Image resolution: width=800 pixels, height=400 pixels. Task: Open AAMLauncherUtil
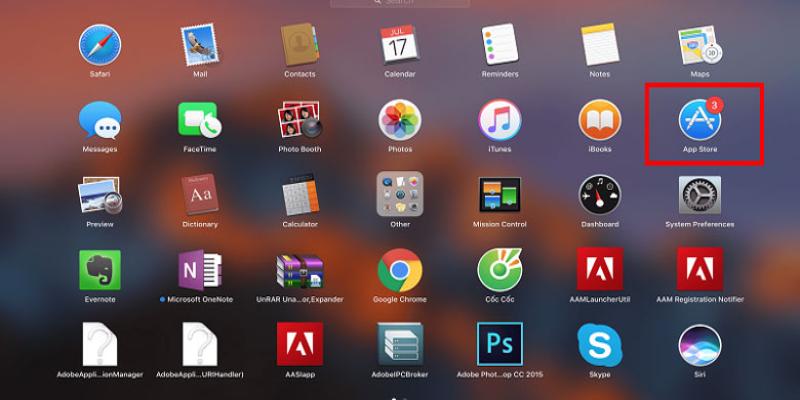[x=600, y=269]
